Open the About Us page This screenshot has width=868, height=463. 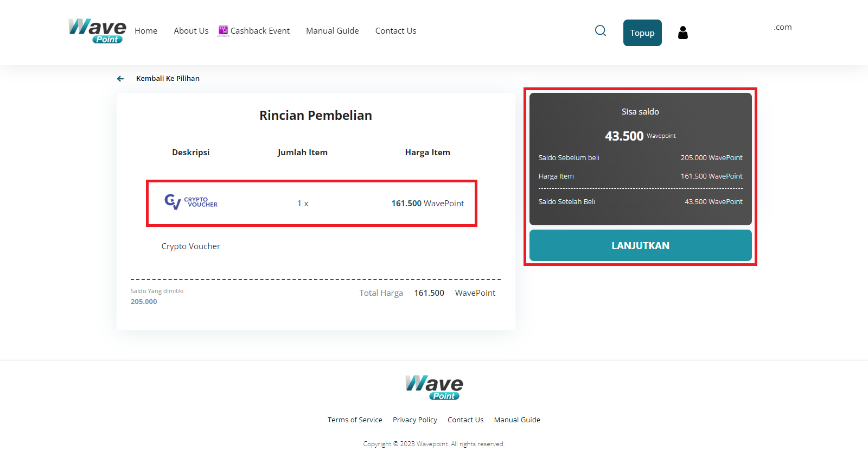coord(191,31)
